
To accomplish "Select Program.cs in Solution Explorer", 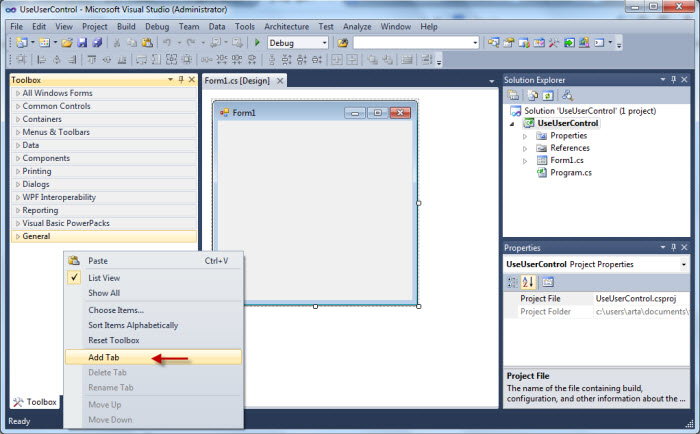I will (570, 172).
